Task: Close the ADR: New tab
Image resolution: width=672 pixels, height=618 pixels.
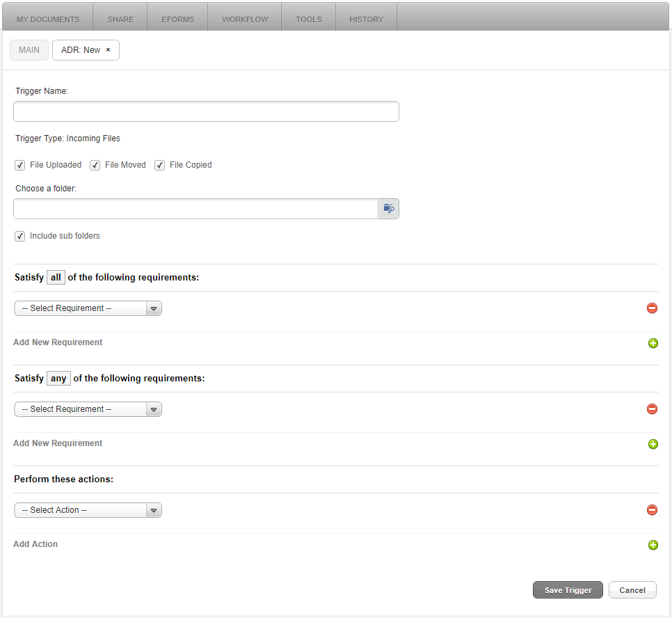Action: (109, 49)
